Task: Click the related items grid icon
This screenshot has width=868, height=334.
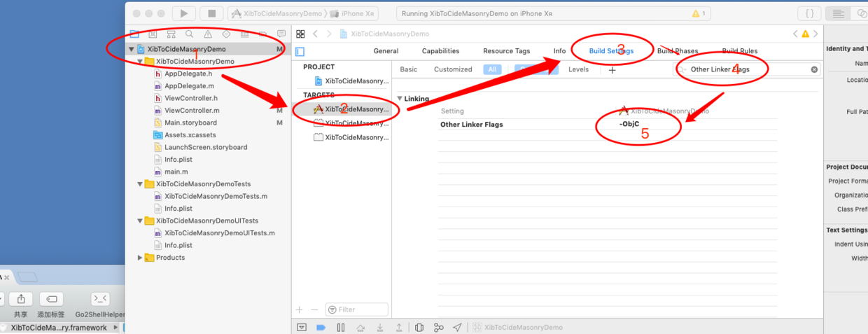Action: click(300, 34)
